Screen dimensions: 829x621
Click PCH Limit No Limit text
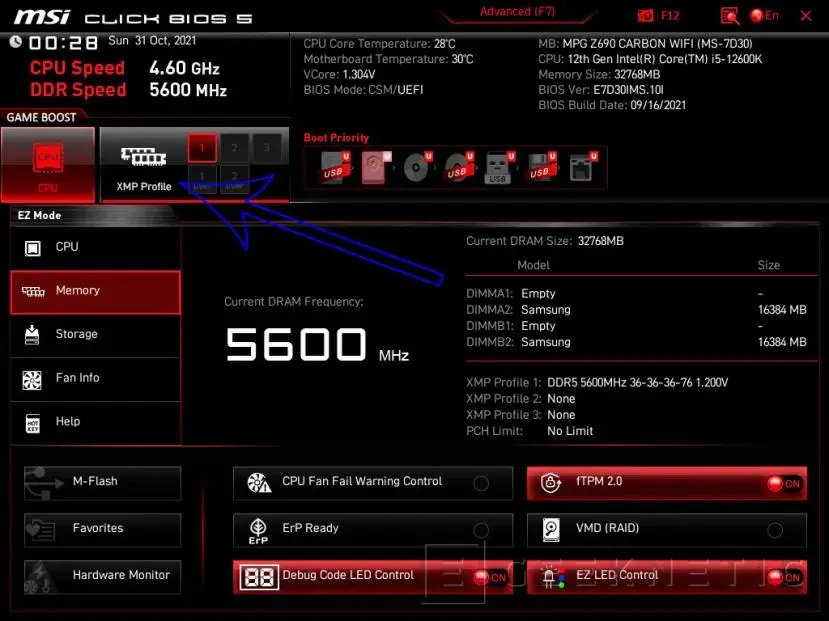[x=529, y=431]
